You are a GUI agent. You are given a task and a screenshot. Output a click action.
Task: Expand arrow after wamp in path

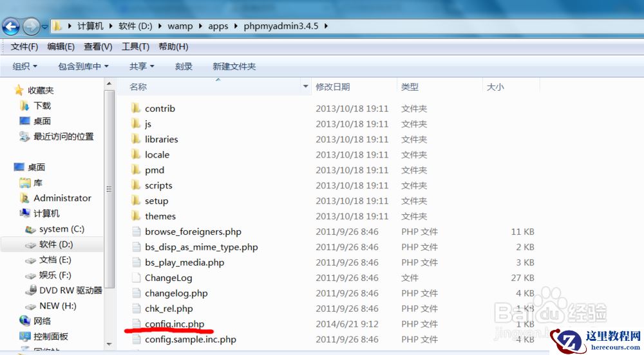click(200, 26)
